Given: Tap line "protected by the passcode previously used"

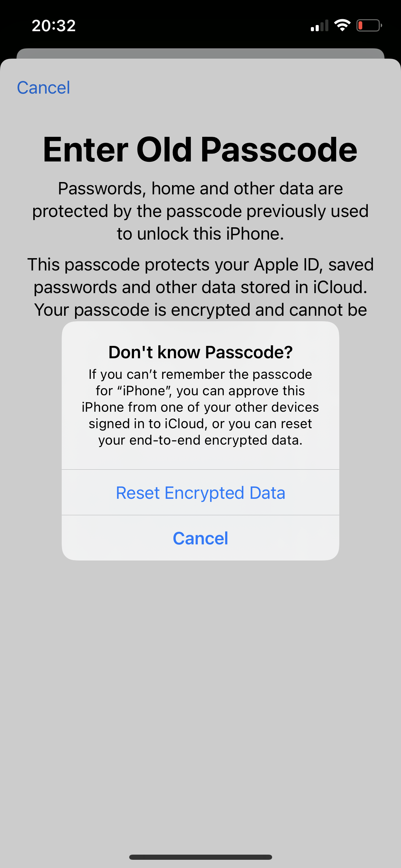Looking at the screenshot, I should click(200, 211).
